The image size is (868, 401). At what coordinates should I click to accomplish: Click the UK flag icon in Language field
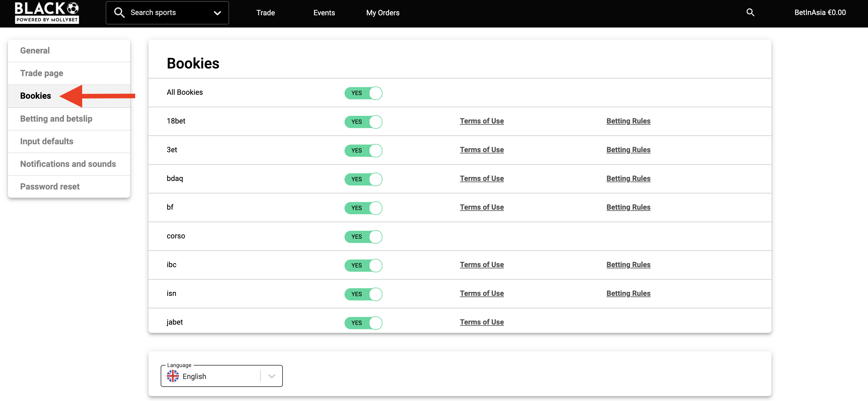pos(173,376)
